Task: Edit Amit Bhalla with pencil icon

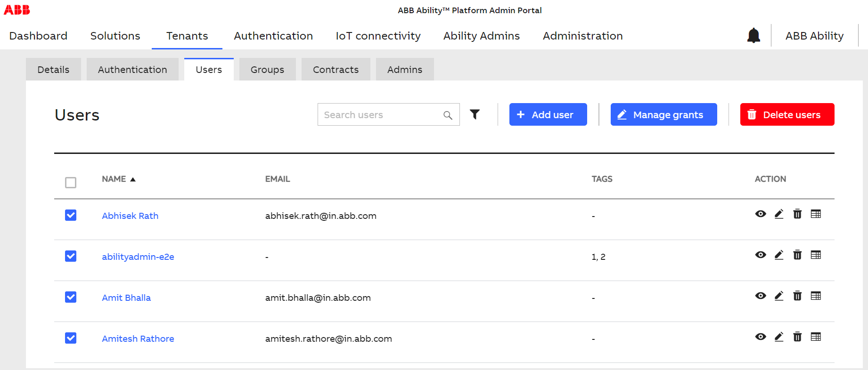Action: (x=779, y=296)
